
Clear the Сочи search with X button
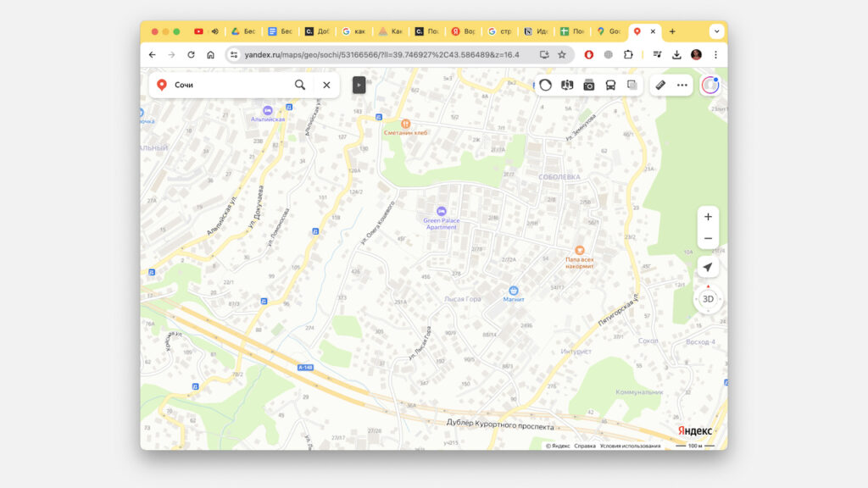click(326, 85)
